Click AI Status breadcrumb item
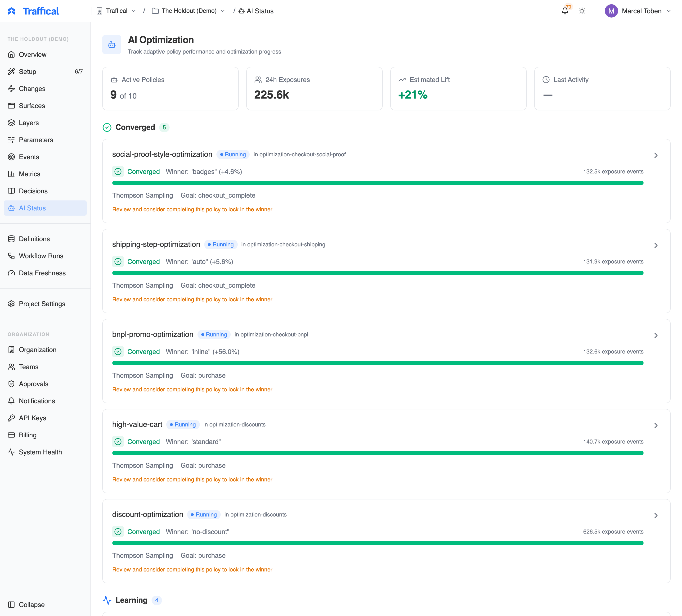682x616 pixels. [256, 11]
